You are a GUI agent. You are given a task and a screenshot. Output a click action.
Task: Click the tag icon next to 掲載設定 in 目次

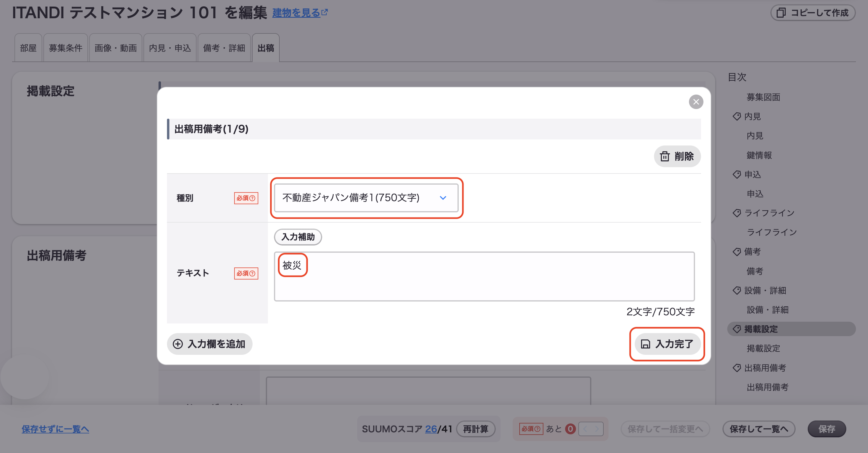coord(737,329)
